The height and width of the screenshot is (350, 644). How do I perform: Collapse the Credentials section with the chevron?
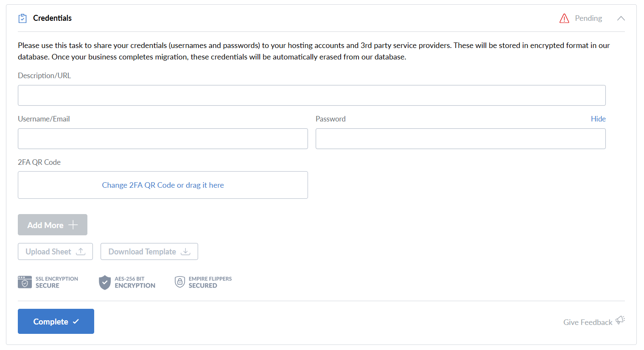click(621, 18)
